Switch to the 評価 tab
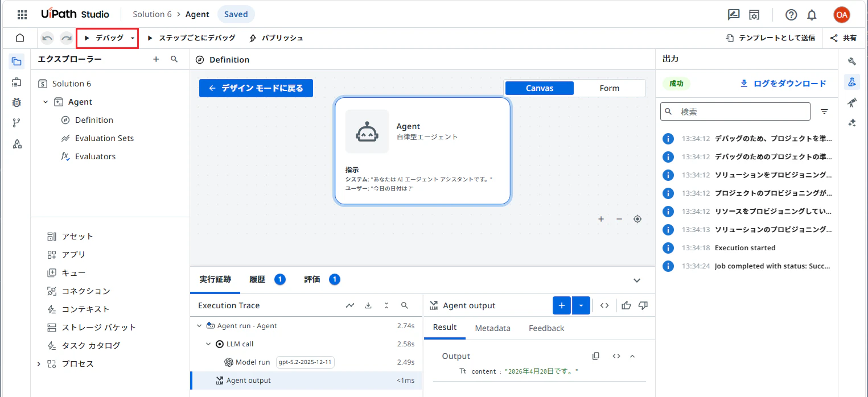The height and width of the screenshot is (397, 868). pyautogui.click(x=322, y=279)
